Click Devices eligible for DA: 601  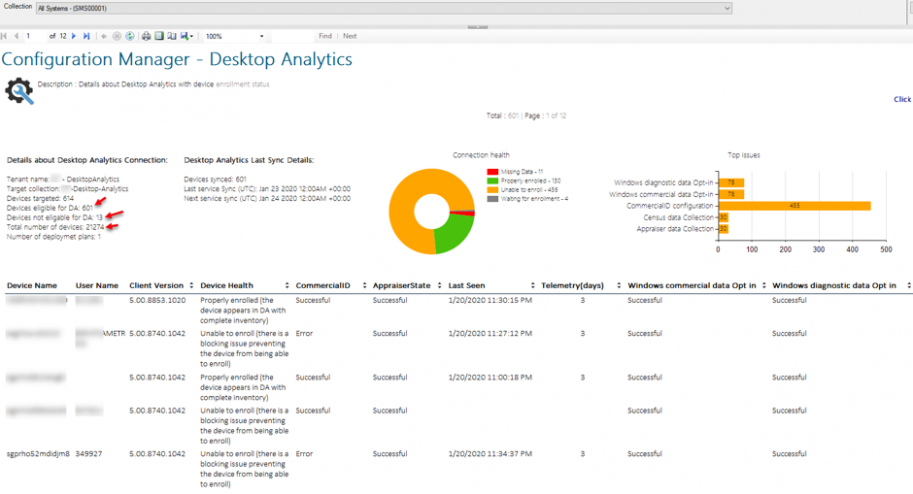click(49, 208)
